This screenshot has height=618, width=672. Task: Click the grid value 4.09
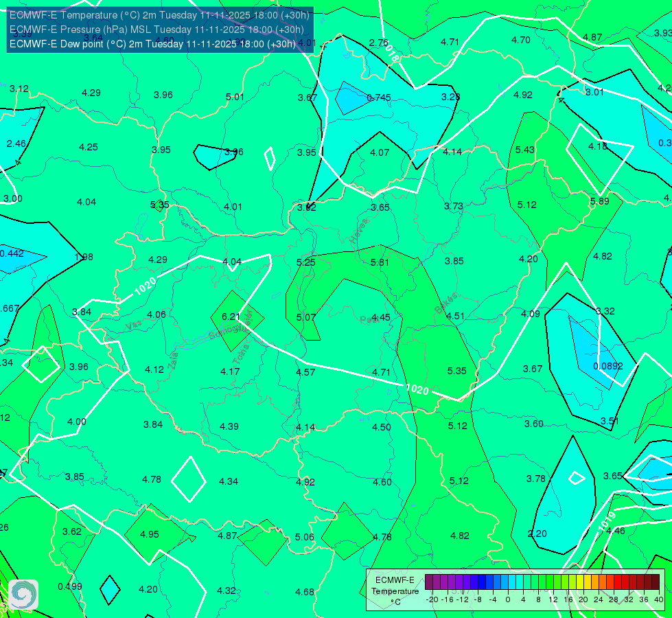click(x=530, y=314)
